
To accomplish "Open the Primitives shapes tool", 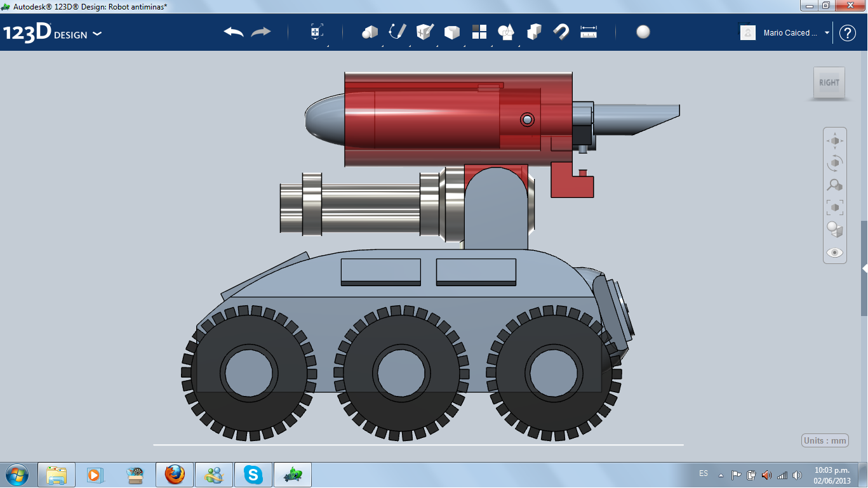I will click(370, 32).
